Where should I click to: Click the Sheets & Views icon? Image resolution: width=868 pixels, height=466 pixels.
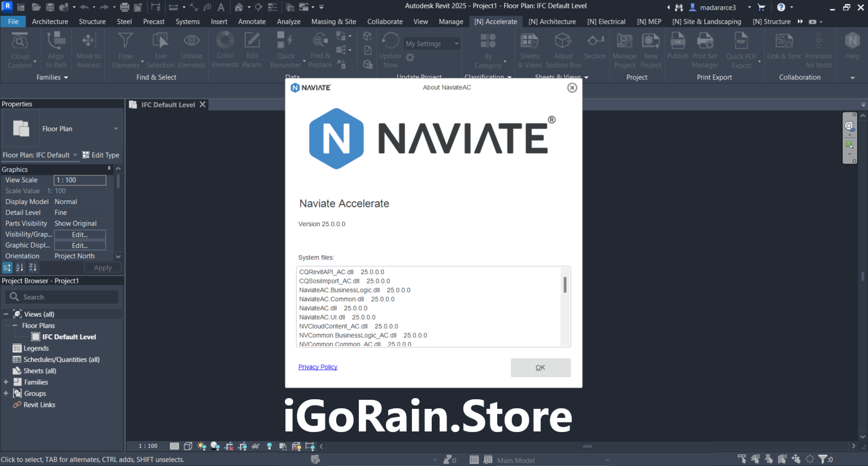(x=530, y=50)
